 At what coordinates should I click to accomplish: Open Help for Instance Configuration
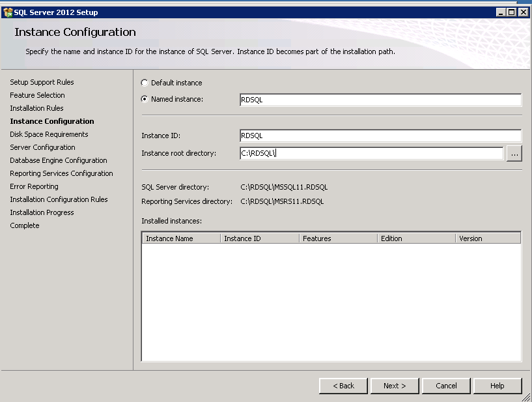pos(497,386)
